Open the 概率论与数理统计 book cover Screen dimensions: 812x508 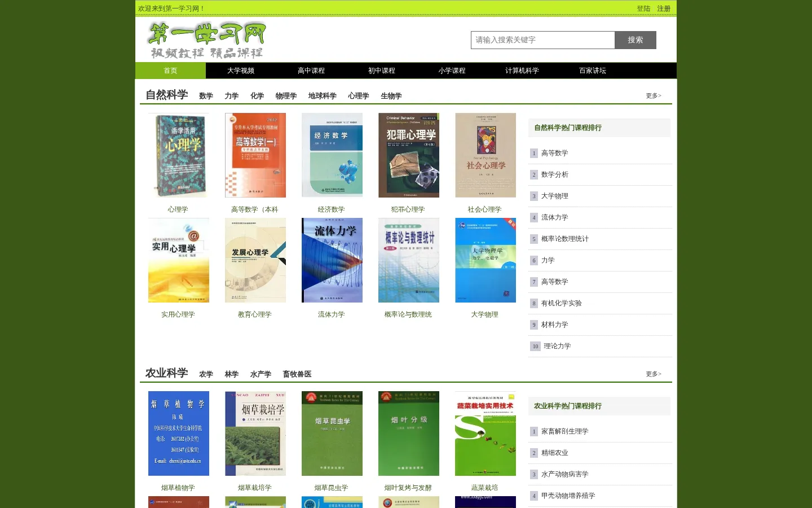pyautogui.click(x=409, y=260)
